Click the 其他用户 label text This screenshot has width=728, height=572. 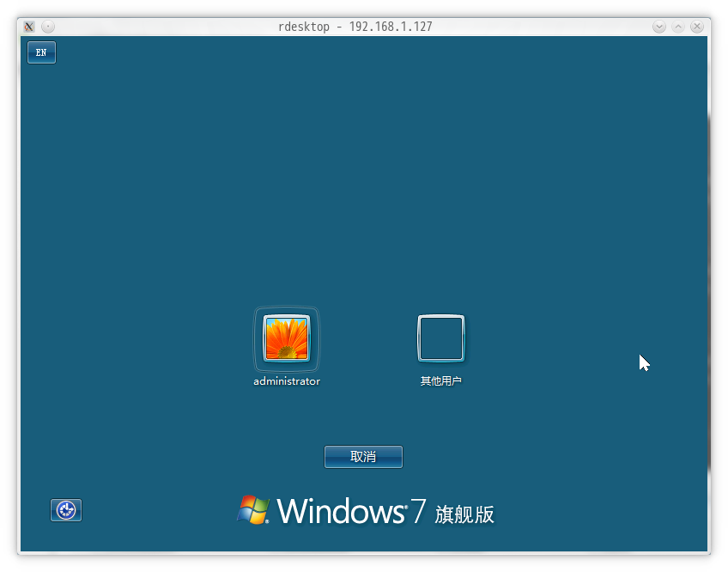(x=440, y=381)
